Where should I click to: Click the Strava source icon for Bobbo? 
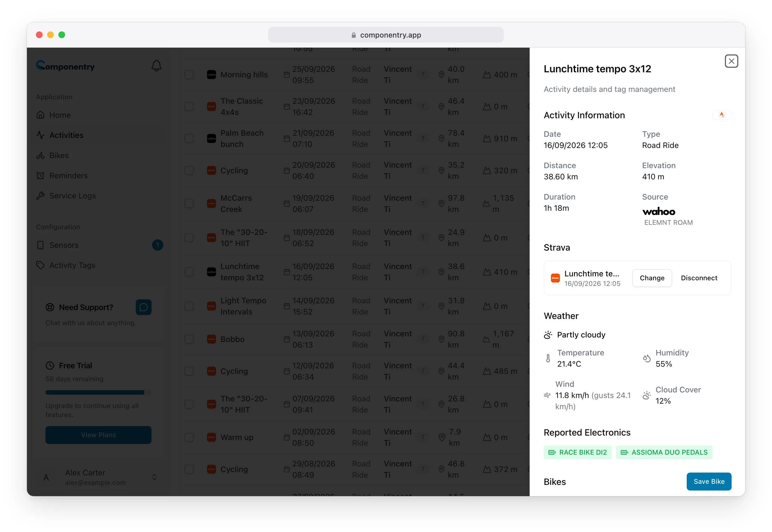212,339
